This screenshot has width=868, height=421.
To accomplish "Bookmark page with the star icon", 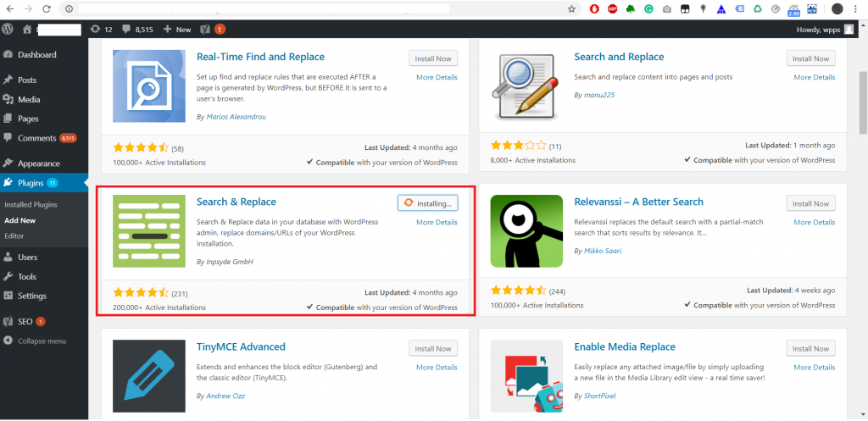I will pos(572,8).
